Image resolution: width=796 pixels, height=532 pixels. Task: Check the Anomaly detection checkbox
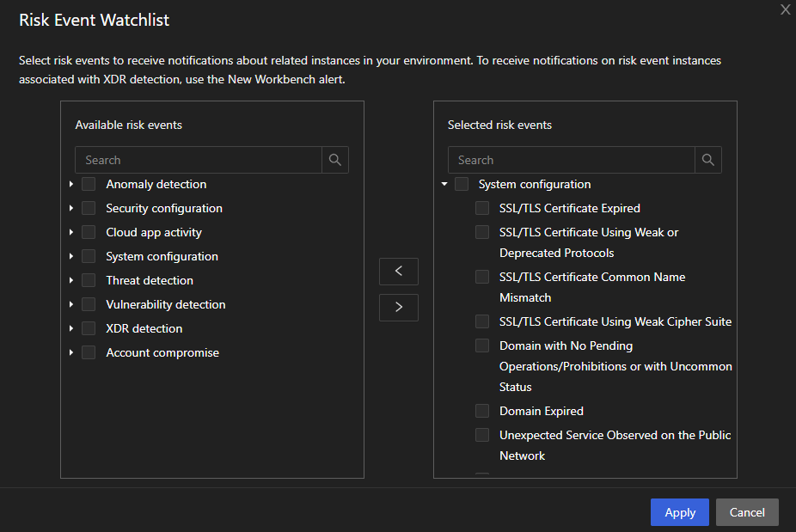pos(89,184)
